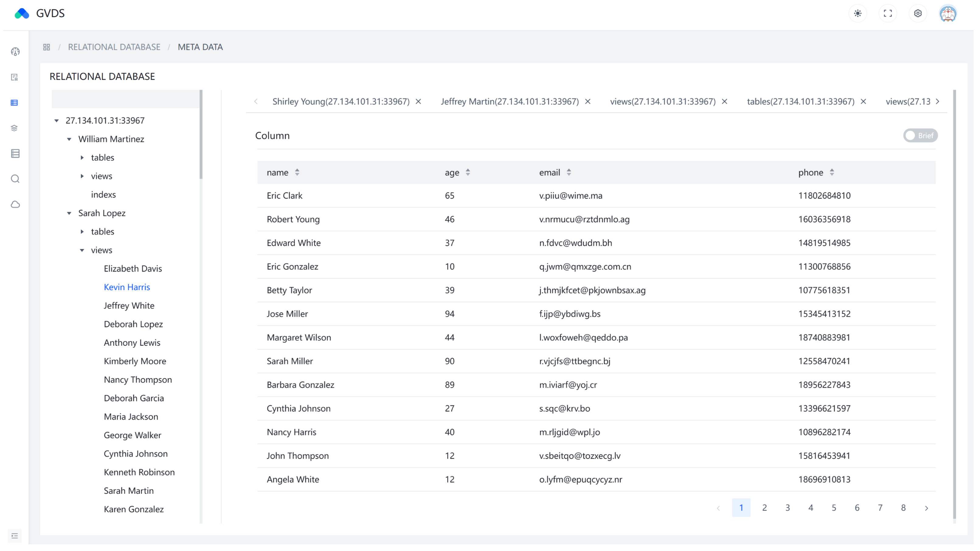
Task: Switch to the Jeffrey Martin tab
Action: [509, 102]
